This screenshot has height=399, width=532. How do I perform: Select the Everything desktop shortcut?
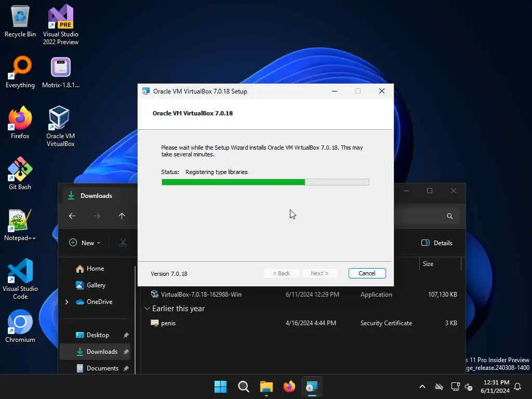[20, 72]
